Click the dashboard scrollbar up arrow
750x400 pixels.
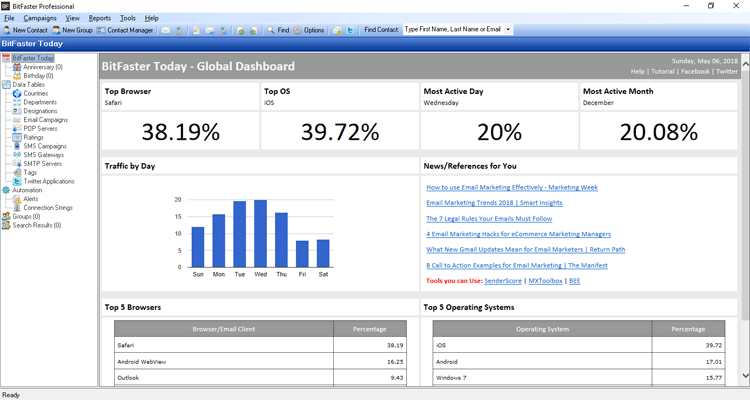tap(745, 63)
